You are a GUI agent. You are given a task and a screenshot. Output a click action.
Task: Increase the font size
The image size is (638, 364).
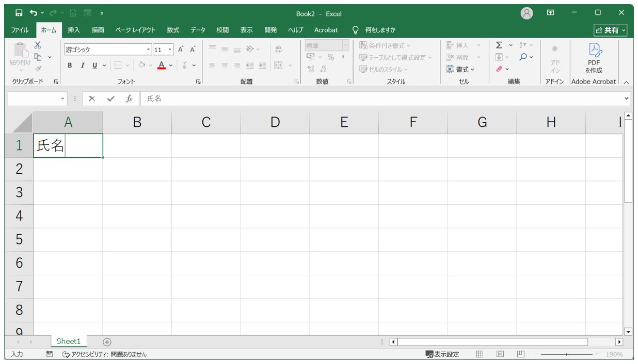coord(181,49)
